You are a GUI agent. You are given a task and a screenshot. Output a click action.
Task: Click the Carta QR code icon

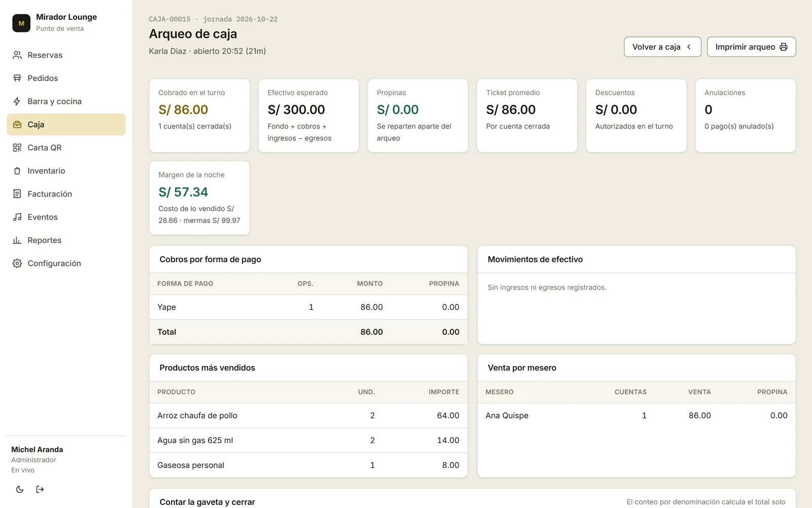click(x=17, y=147)
